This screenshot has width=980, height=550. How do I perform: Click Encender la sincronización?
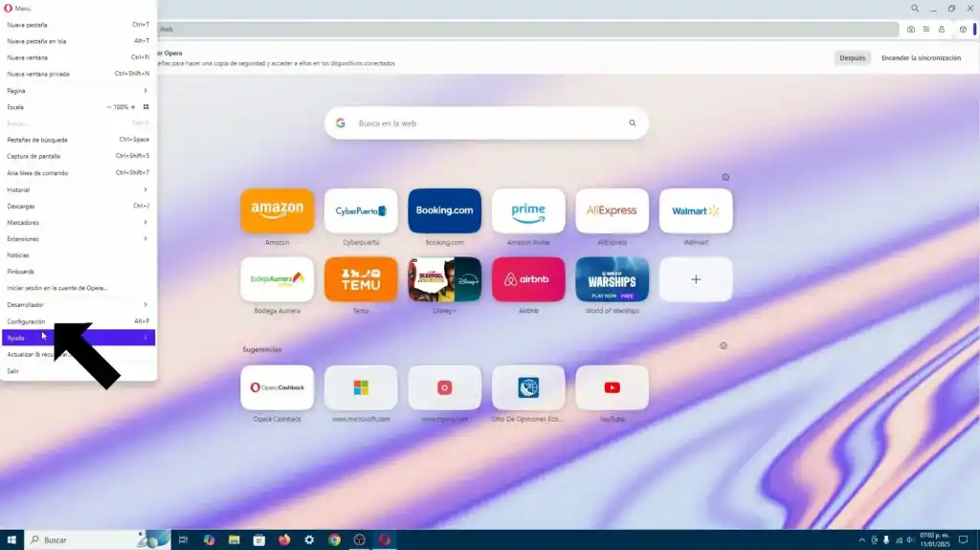coord(921,57)
